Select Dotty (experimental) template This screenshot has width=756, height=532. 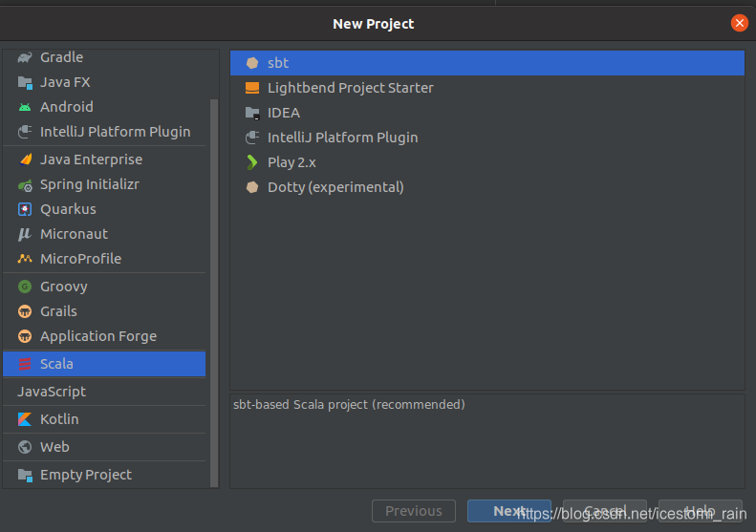(487, 187)
